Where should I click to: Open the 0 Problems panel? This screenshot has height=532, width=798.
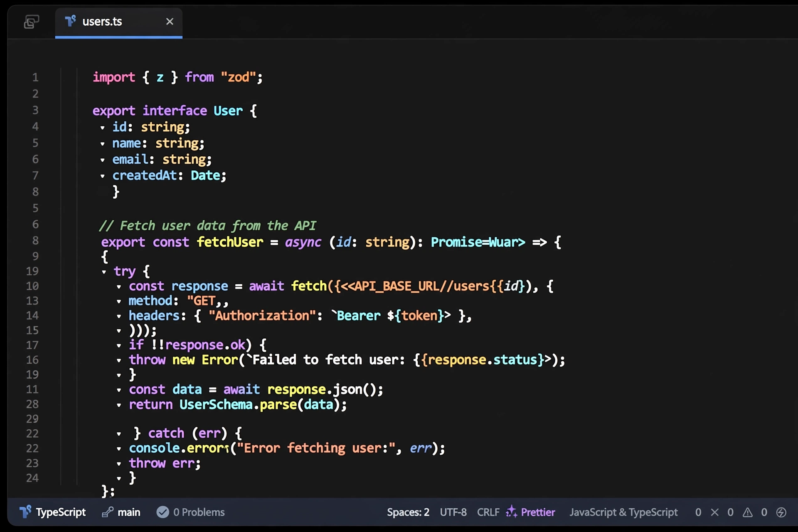(199, 512)
